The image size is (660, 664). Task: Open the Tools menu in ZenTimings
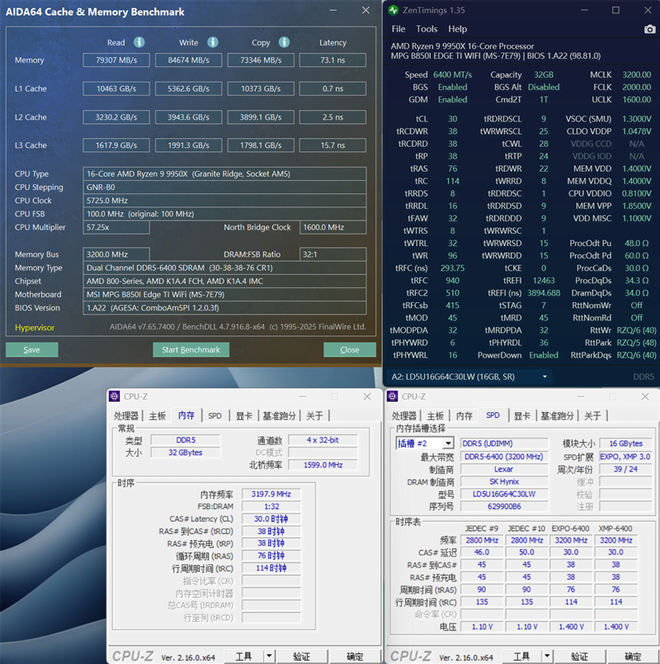427,29
